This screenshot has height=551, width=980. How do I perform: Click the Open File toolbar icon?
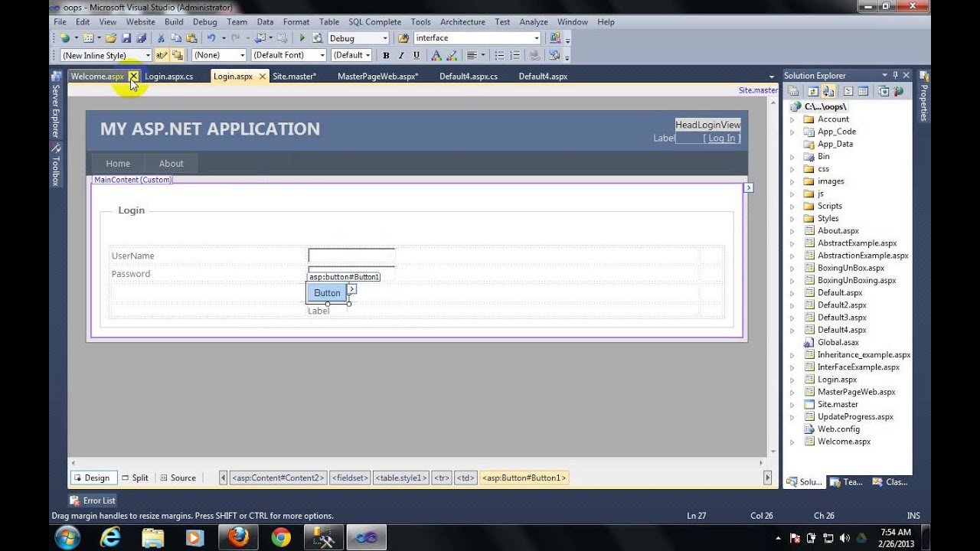111,38
